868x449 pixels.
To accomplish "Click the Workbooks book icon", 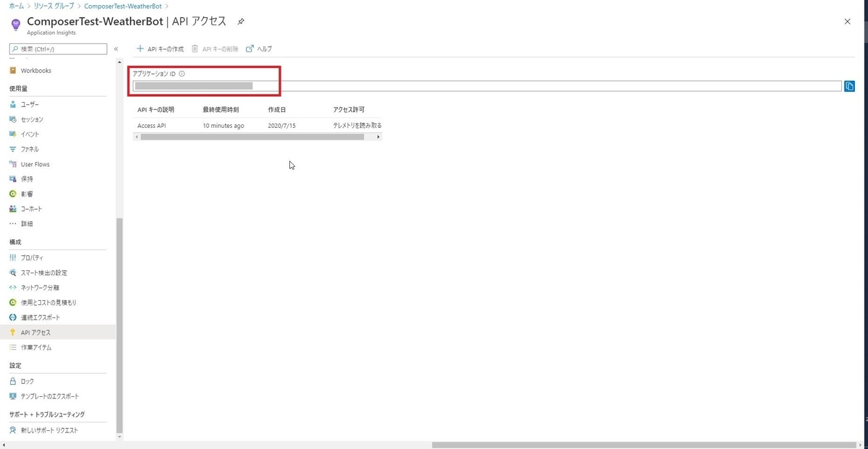I will (x=13, y=71).
